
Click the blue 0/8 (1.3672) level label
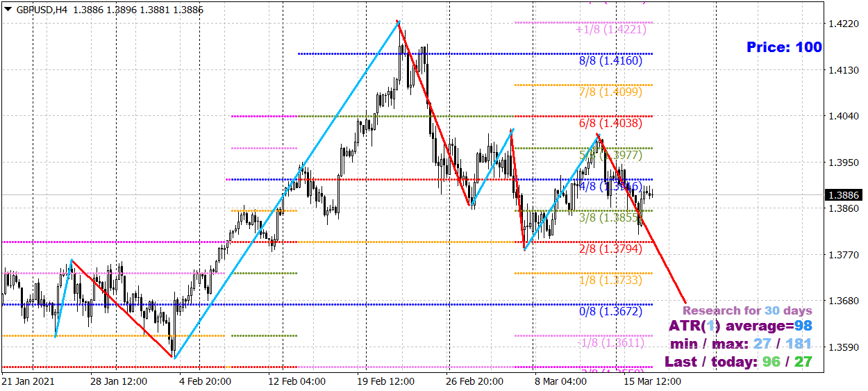610,312
